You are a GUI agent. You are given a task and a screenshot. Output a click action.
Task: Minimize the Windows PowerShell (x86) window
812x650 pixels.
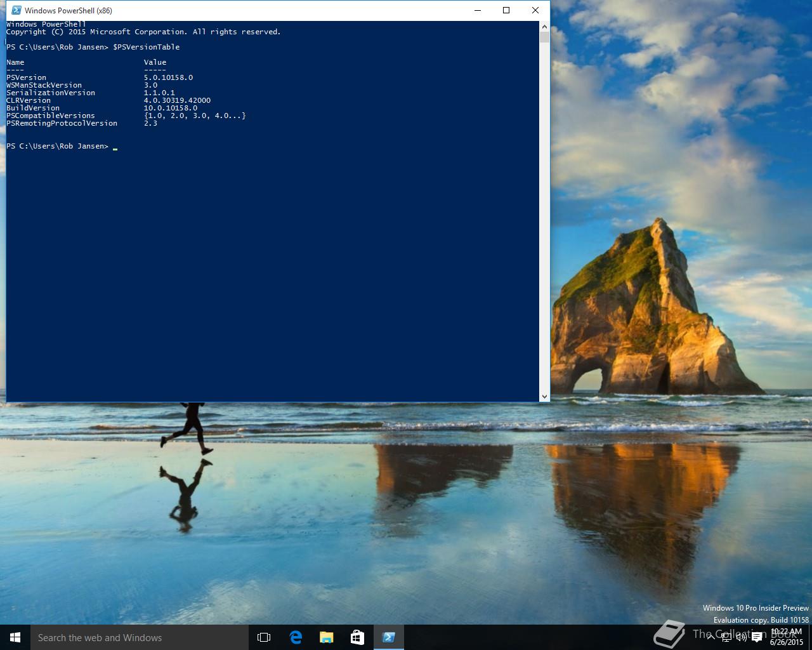(478, 10)
